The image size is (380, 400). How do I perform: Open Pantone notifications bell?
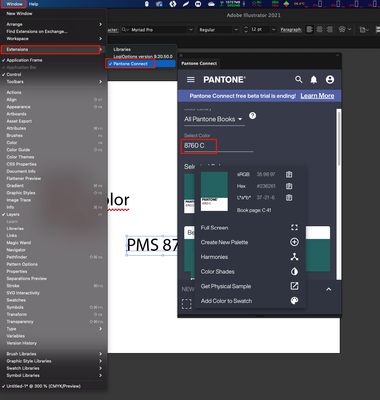point(314,80)
